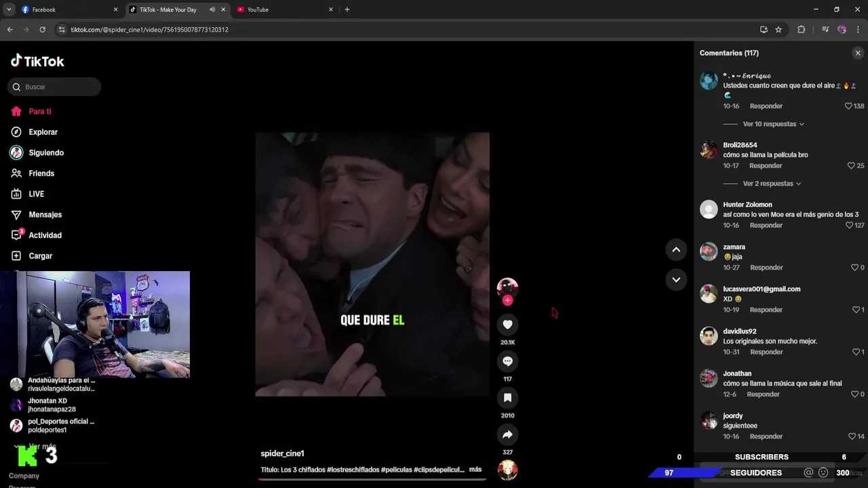This screenshot has height=488, width=868.
Task: Reload the page
Action: point(42,30)
